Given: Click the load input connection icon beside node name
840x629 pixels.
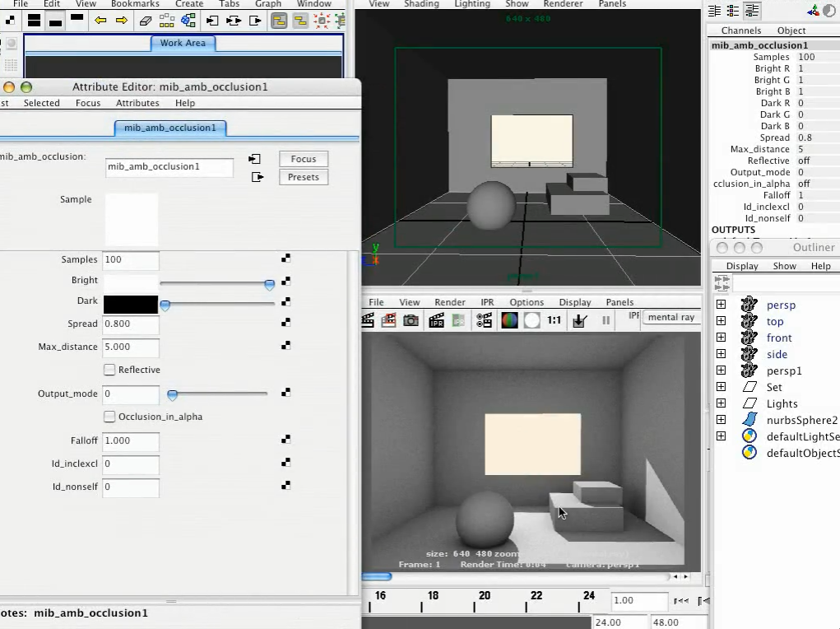Looking at the screenshot, I should point(254,159).
